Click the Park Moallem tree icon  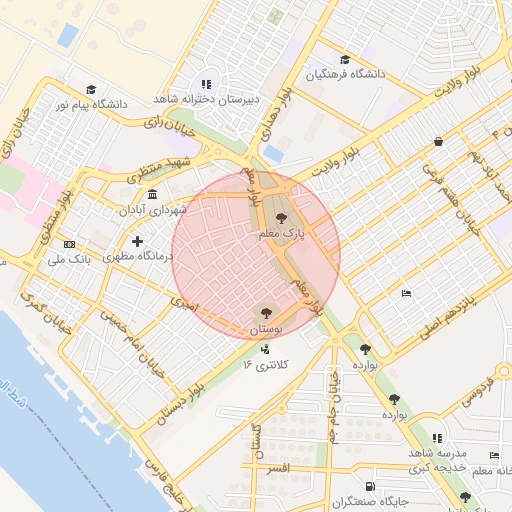tap(282, 218)
